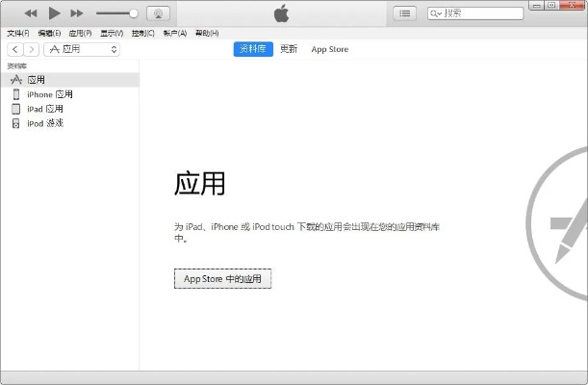This screenshot has width=588, height=385.
Task: Select the 资料库 tab
Action: click(x=253, y=49)
